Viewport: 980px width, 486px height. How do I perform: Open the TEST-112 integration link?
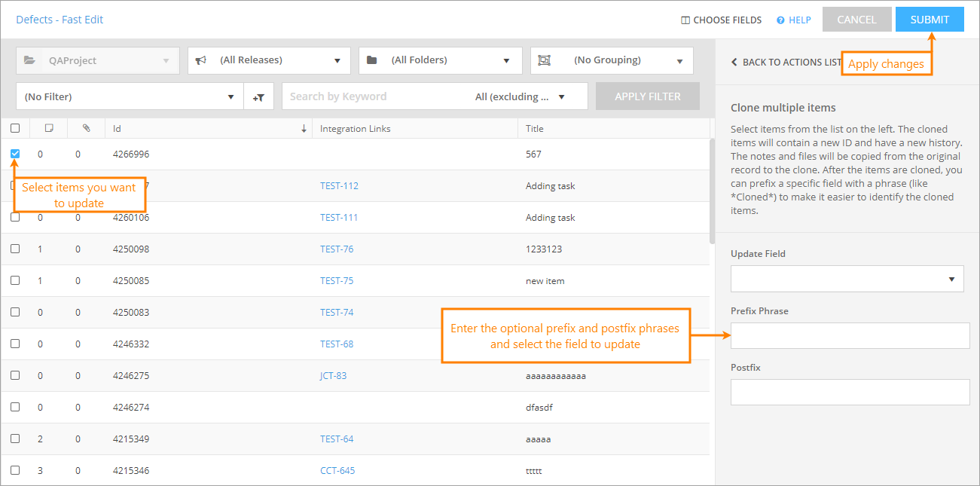(x=339, y=186)
